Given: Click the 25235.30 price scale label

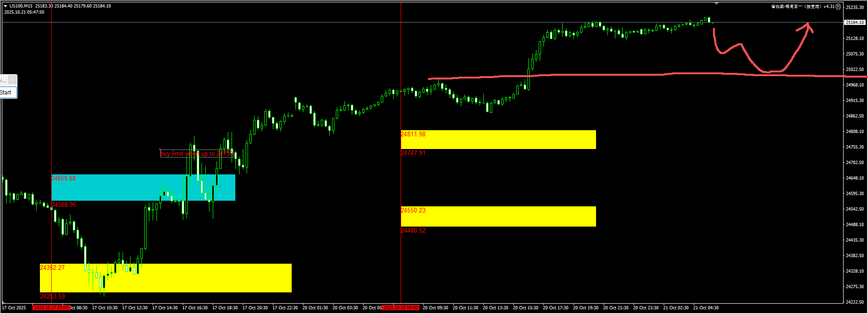Looking at the screenshot, I should (x=855, y=8).
